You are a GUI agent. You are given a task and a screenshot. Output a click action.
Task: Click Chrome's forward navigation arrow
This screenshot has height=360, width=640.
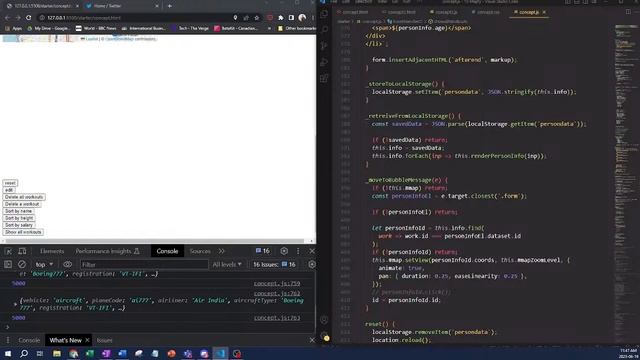click(x=18, y=18)
